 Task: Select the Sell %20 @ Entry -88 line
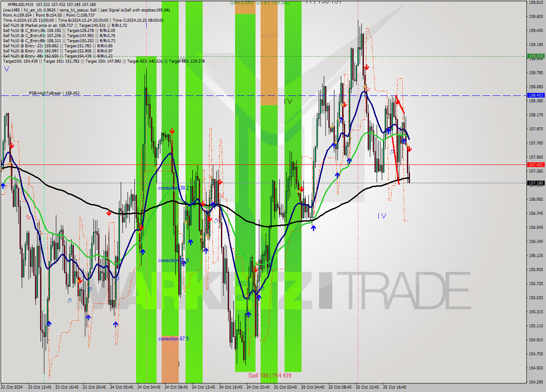pyautogui.click(x=58, y=56)
